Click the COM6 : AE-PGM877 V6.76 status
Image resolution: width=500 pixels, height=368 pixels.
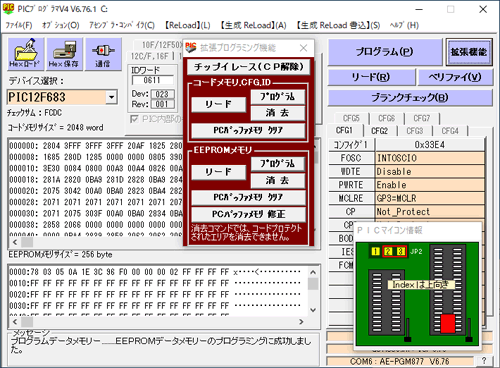(400, 361)
